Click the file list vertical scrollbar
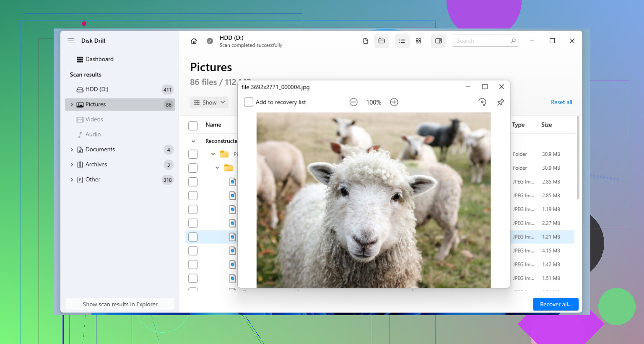 [x=578, y=158]
